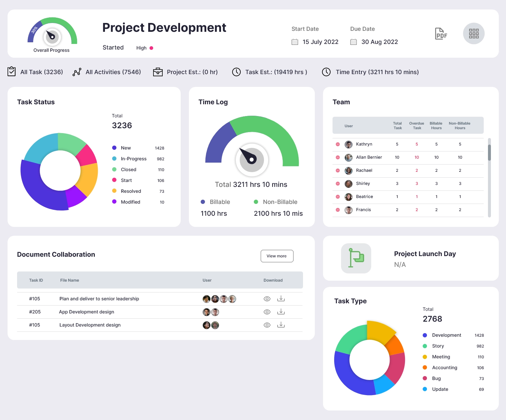The width and height of the screenshot is (506, 420).
Task: Open the grid view button
Action: pos(474,33)
